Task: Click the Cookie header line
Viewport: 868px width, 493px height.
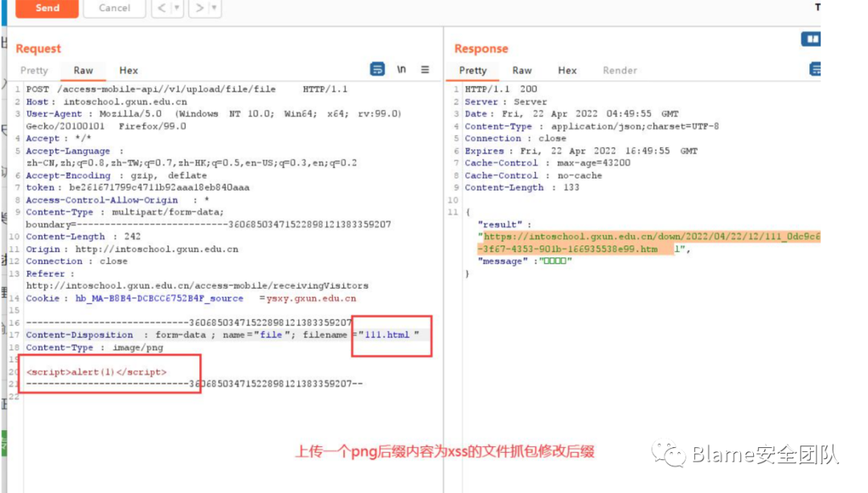Action: [191, 298]
